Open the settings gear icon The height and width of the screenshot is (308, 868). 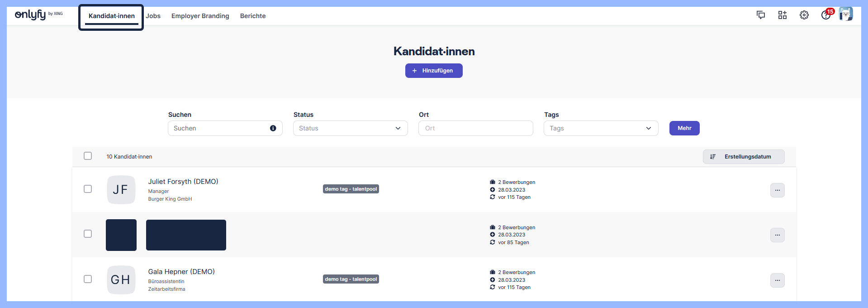point(804,15)
